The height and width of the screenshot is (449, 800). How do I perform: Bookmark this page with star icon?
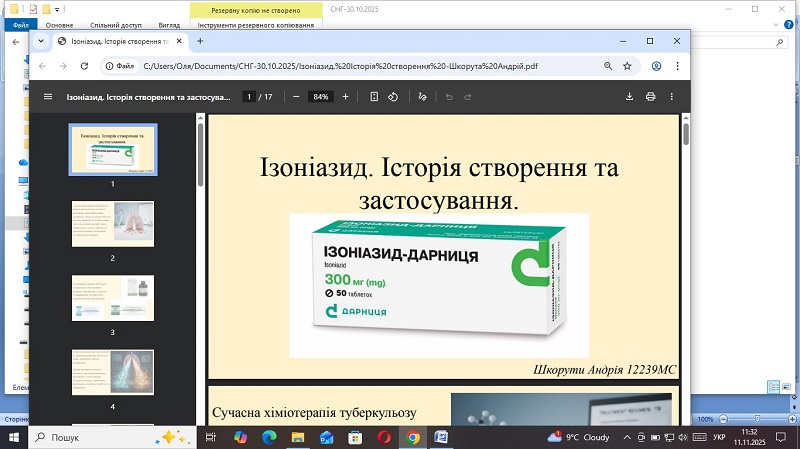(627, 66)
